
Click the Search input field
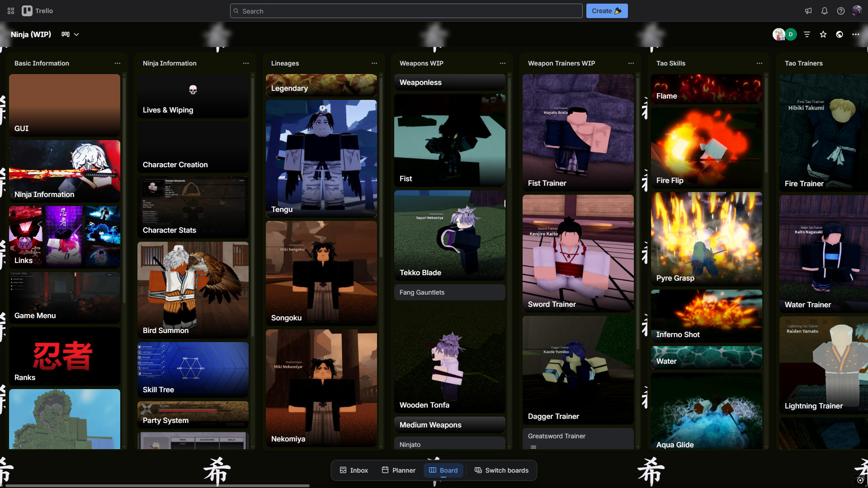click(x=407, y=11)
